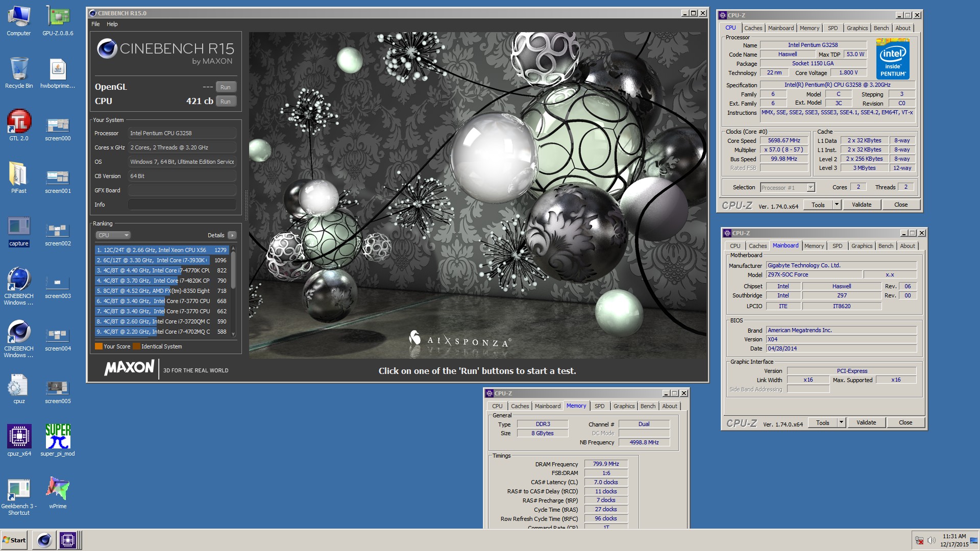
Task: Select ranking row 12C/24T Intel Xeon CPU X56
Action: coord(162,250)
